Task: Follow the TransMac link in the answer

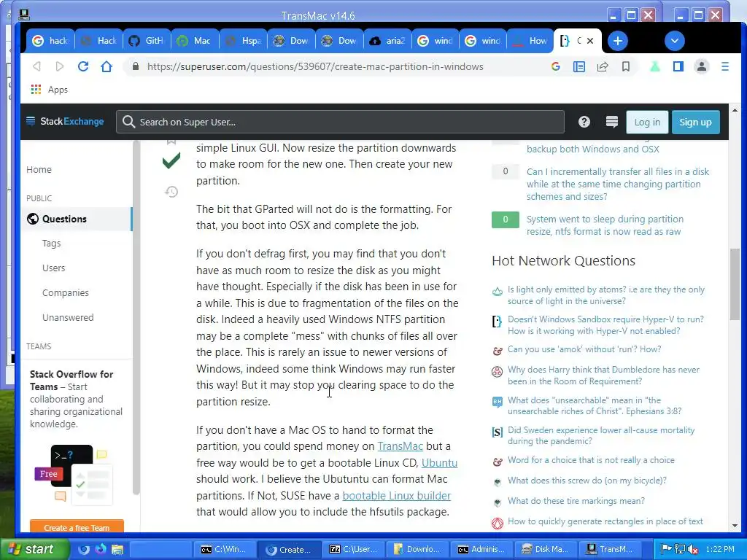Action: (400, 446)
